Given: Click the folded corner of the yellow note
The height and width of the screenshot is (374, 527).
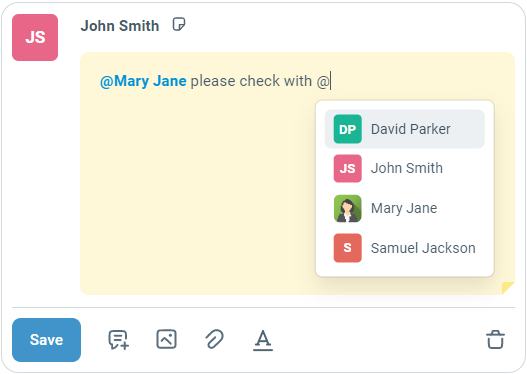Looking at the screenshot, I should 508,288.
